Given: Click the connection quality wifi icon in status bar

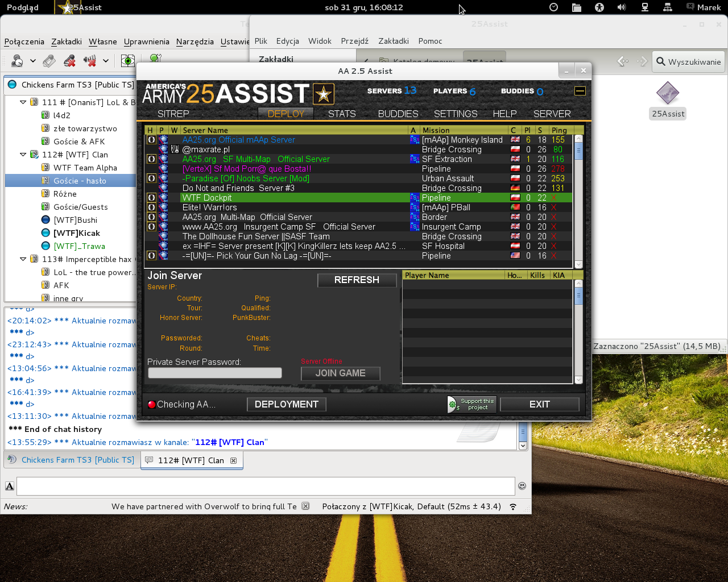Looking at the screenshot, I should tap(513, 506).
